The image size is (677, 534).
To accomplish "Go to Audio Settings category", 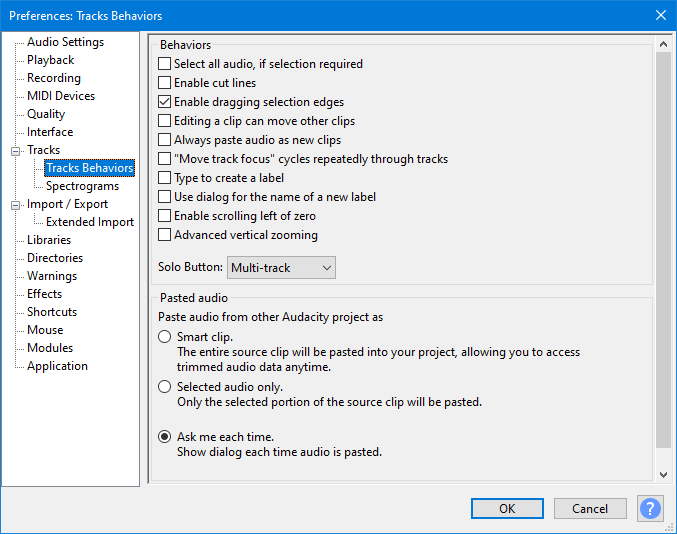I will pos(66,42).
